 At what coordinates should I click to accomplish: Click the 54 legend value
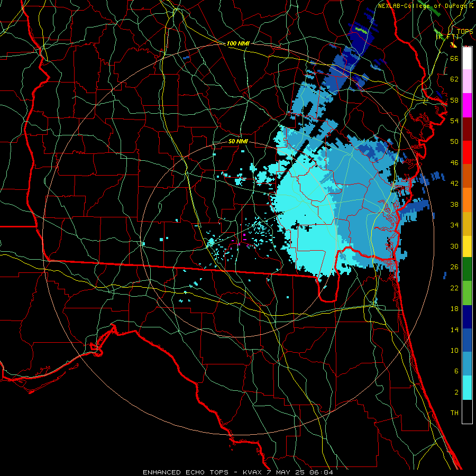tap(454, 121)
